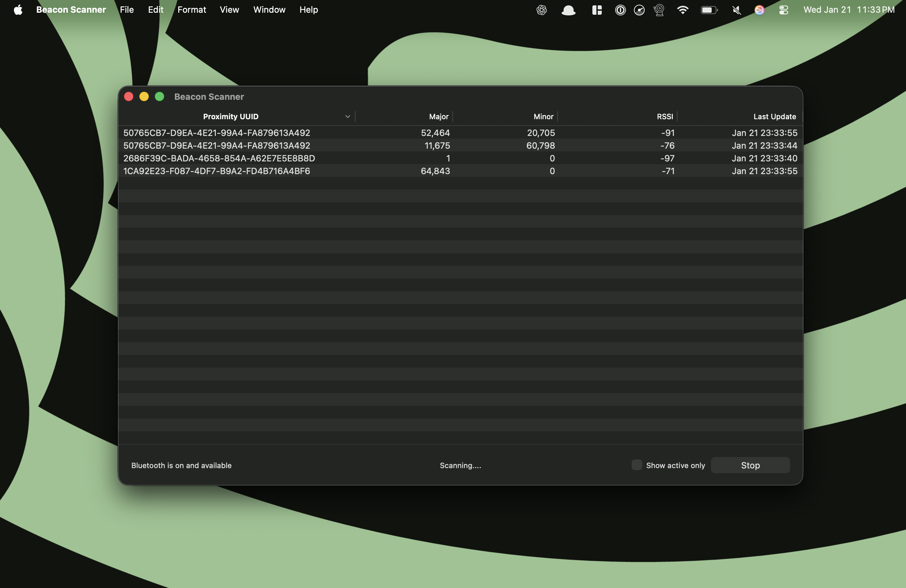906x588 pixels.
Task: Open the View menu
Action: tap(229, 10)
